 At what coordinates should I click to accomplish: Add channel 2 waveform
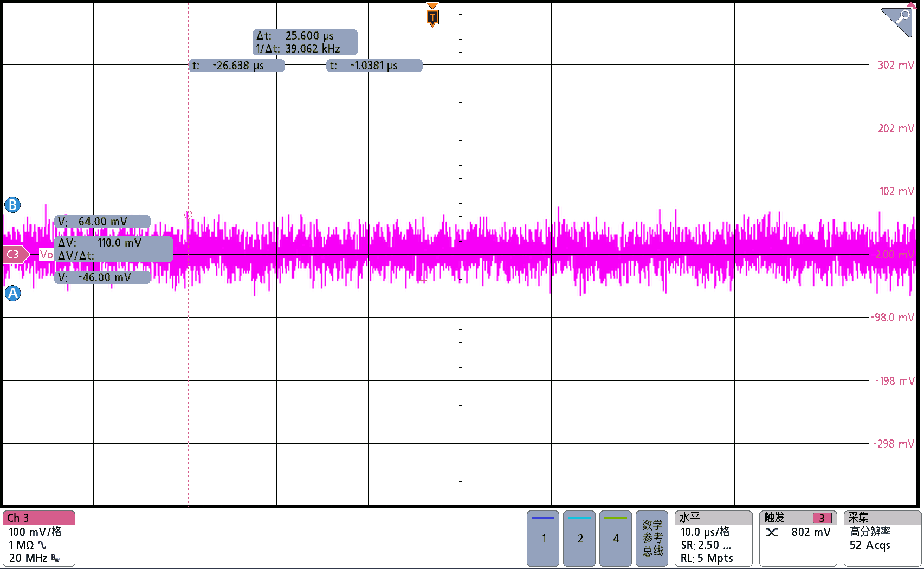(x=579, y=539)
